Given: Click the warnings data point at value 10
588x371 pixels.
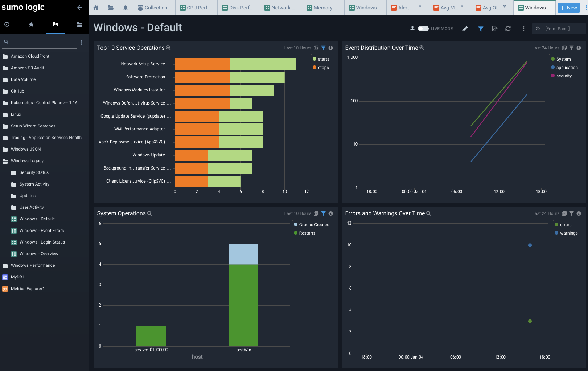Looking at the screenshot, I should pyautogui.click(x=530, y=245).
